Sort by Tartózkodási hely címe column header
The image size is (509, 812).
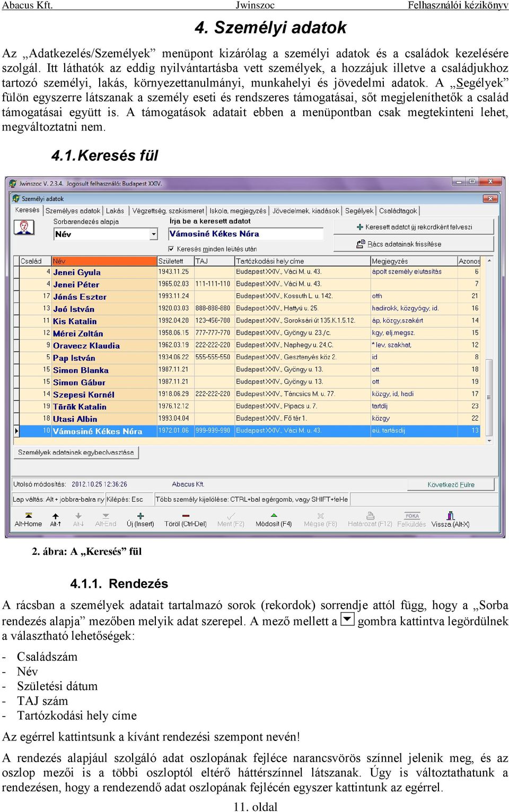pyautogui.click(x=302, y=261)
